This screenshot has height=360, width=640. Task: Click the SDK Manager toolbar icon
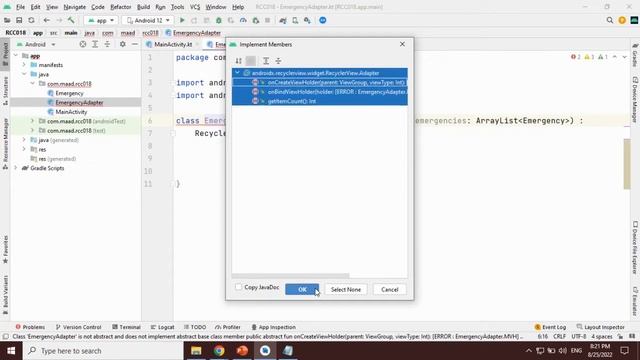coord(307,20)
